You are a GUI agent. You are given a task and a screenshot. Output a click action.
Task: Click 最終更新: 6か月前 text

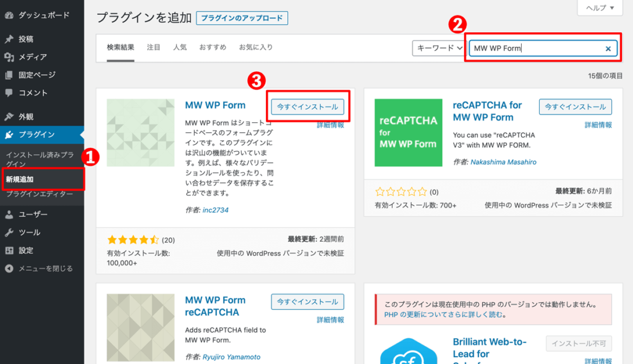(x=584, y=191)
